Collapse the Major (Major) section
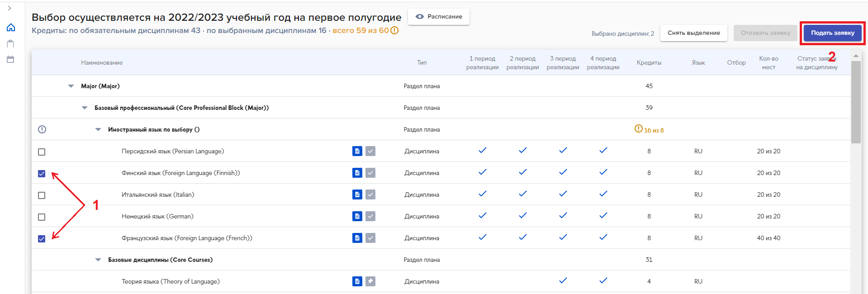The width and height of the screenshot is (868, 294). coord(71,86)
